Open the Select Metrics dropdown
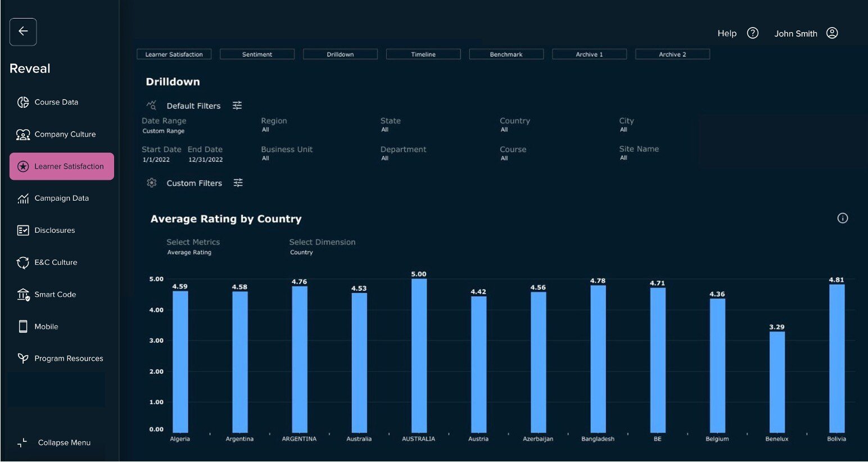The image size is (868, 462). point(192,247)
